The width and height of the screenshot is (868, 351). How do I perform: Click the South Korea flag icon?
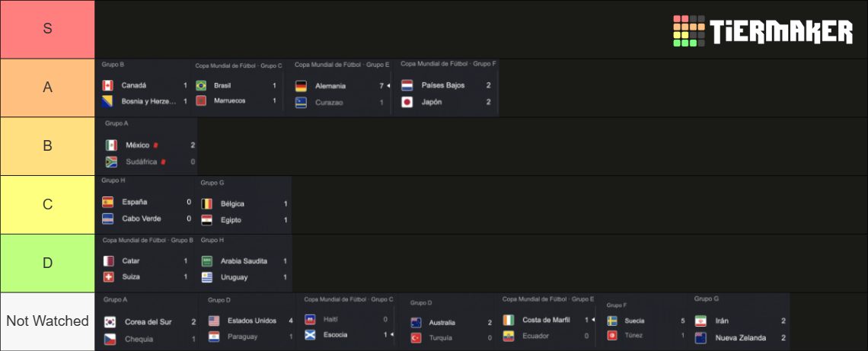click(x=110, y=321)
